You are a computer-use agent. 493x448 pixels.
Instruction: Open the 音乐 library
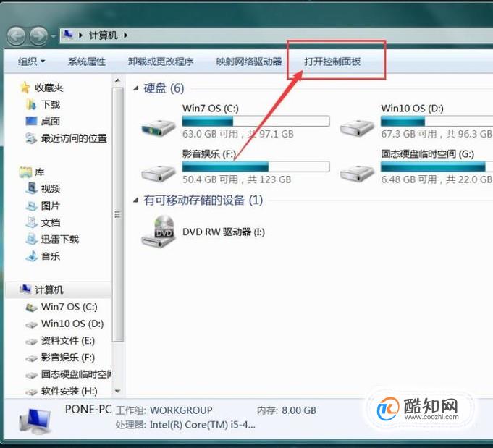pos(50,256)
